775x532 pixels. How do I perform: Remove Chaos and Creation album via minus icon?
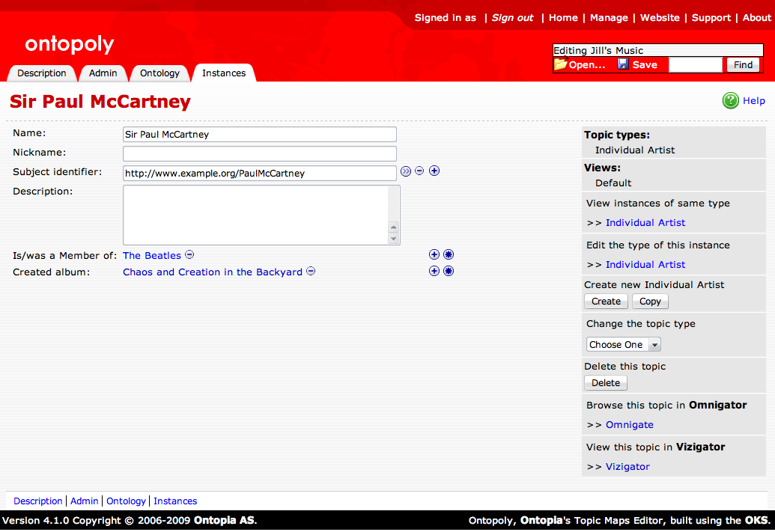(x=310, y=272)
